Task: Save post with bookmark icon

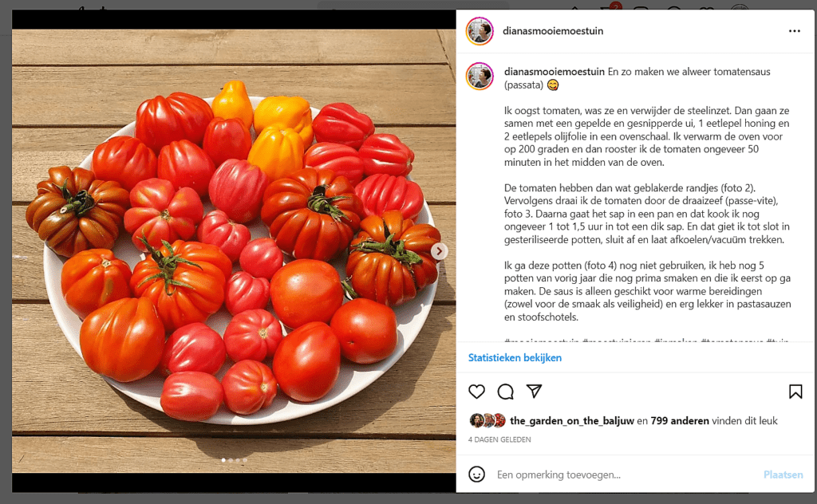Action: 795,392
